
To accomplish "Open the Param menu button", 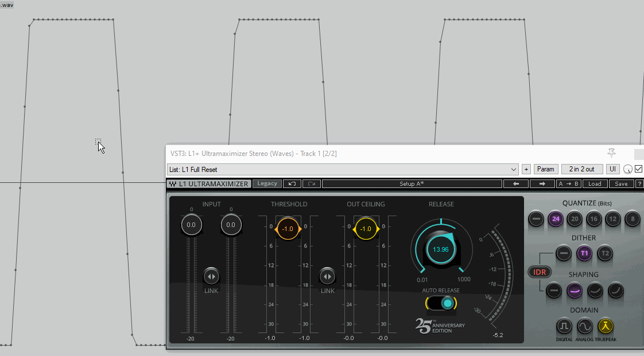I will [x=545, y=169].
